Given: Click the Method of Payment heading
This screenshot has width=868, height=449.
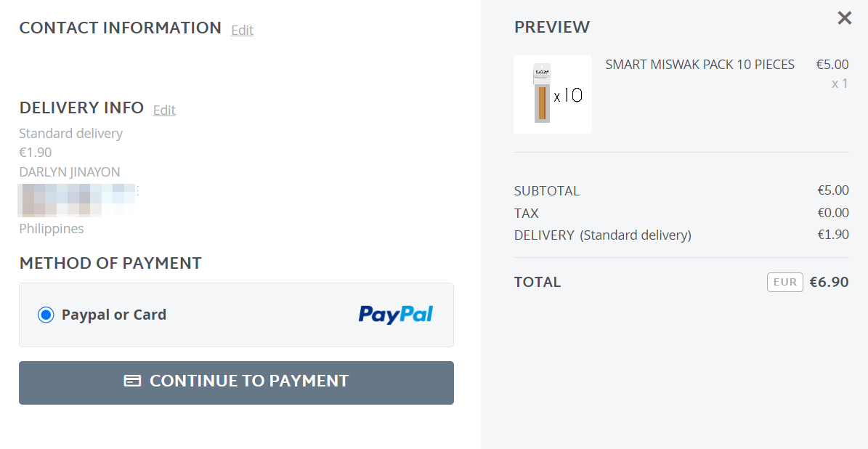Looking at the screenshot, I should pyautogui.click(x=110, y=263).
